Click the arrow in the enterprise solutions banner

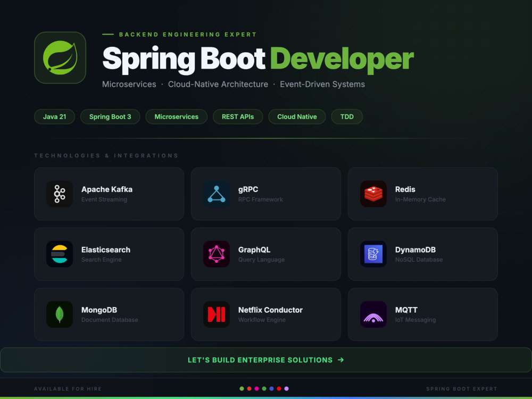coord(341,360)
